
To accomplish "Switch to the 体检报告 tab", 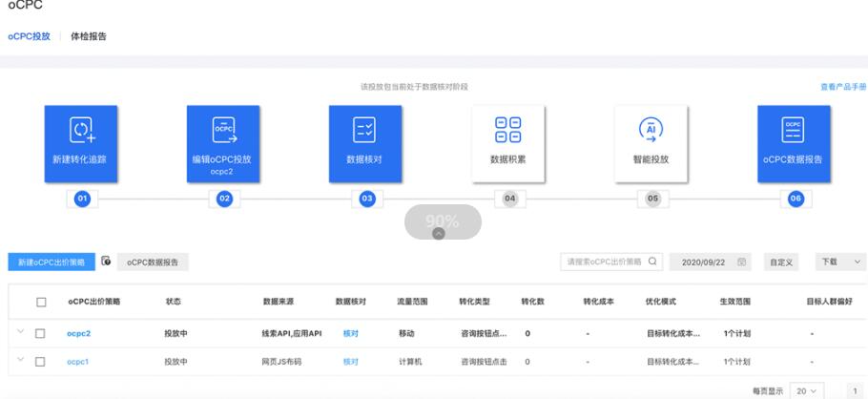I will pos(89,36).
